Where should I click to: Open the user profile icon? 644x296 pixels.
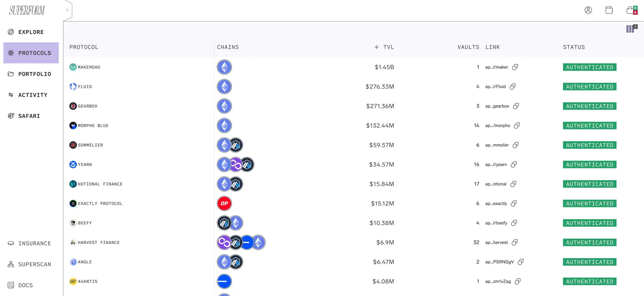tap(588, 10)
